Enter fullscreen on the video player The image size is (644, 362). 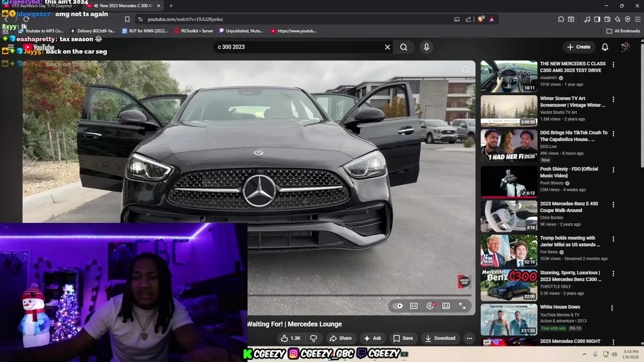[x=462, y=306]
